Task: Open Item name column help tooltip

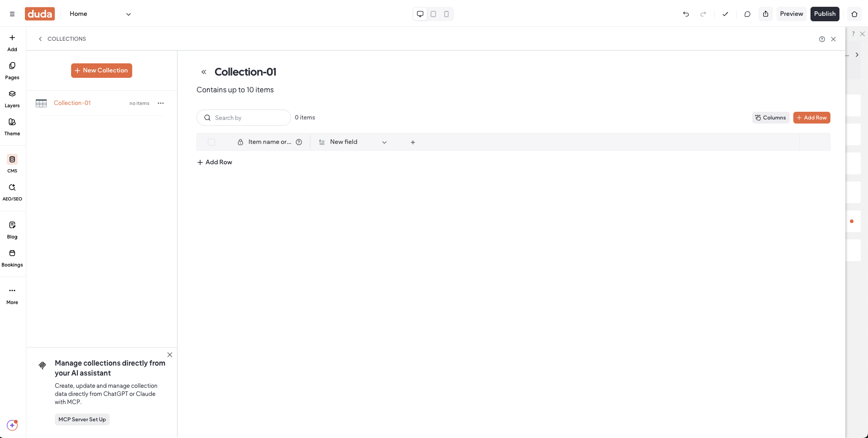Action: point(299,142)
